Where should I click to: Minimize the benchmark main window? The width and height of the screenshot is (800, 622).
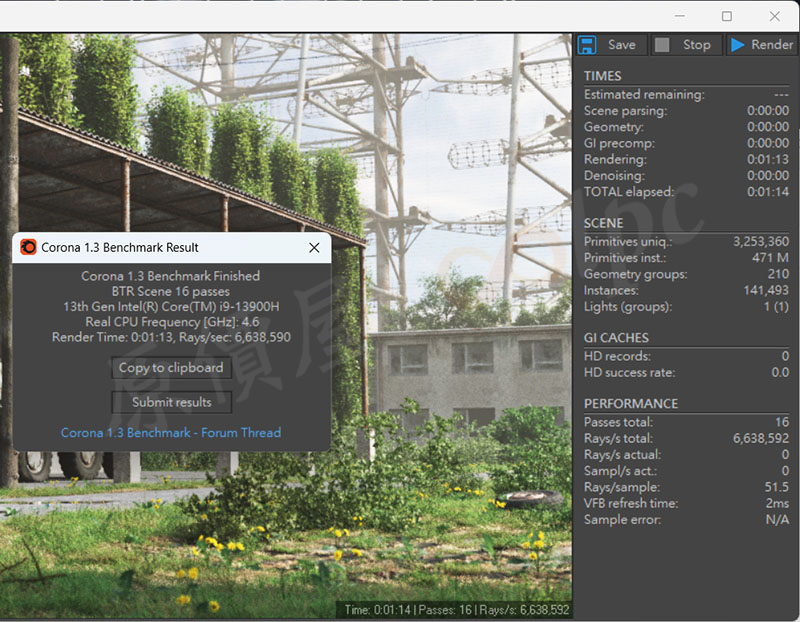click(x=680, y=16)
